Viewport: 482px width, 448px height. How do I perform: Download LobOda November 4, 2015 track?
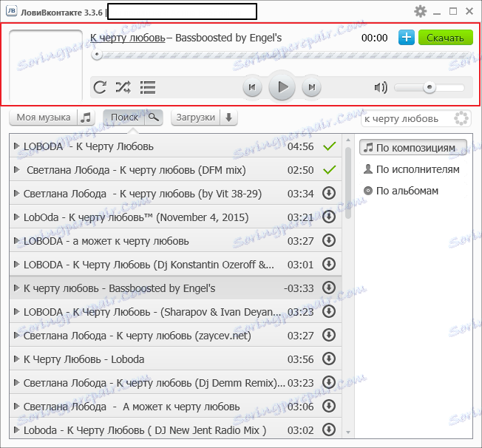click(x=329, y=217)
